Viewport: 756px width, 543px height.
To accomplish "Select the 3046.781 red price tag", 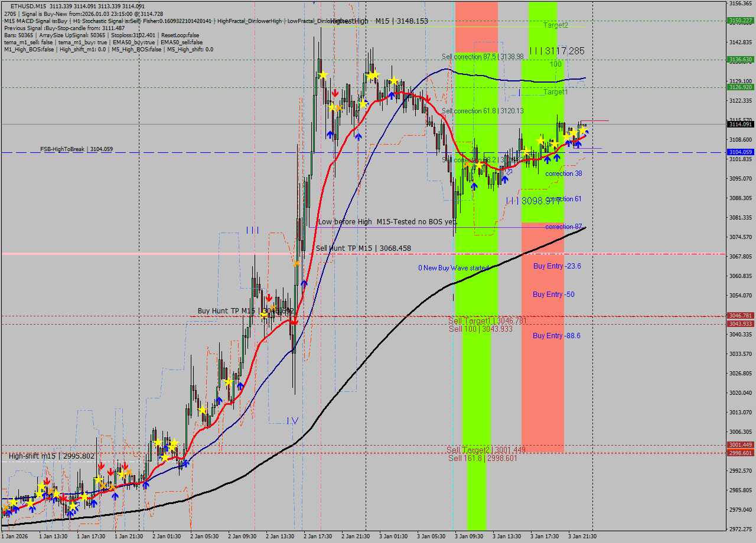I will pos(740,316).
